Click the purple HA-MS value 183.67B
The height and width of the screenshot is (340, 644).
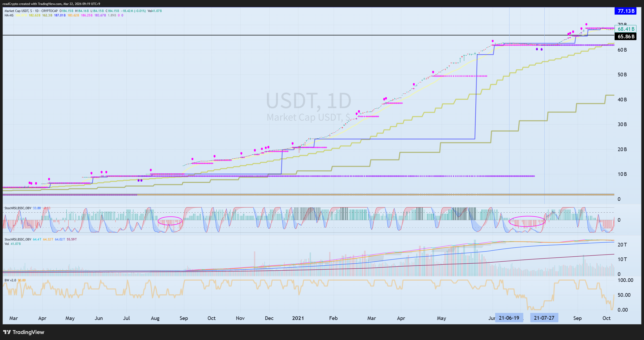coord(100,15)
